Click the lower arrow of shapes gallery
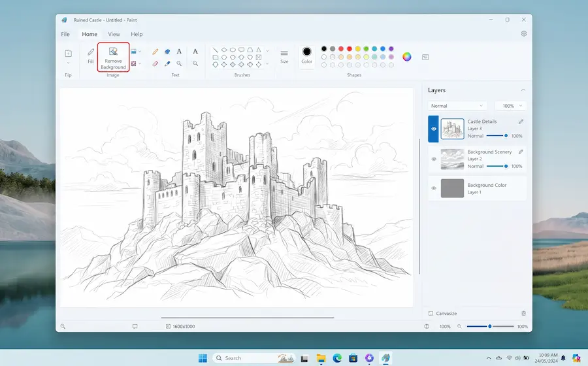This screenshot has height=366, width=588. [x=267, y=64]
